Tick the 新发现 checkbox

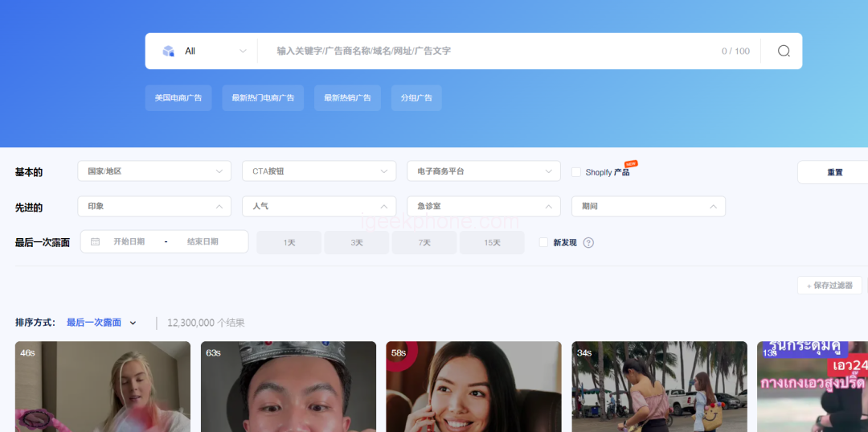[544, 242]
